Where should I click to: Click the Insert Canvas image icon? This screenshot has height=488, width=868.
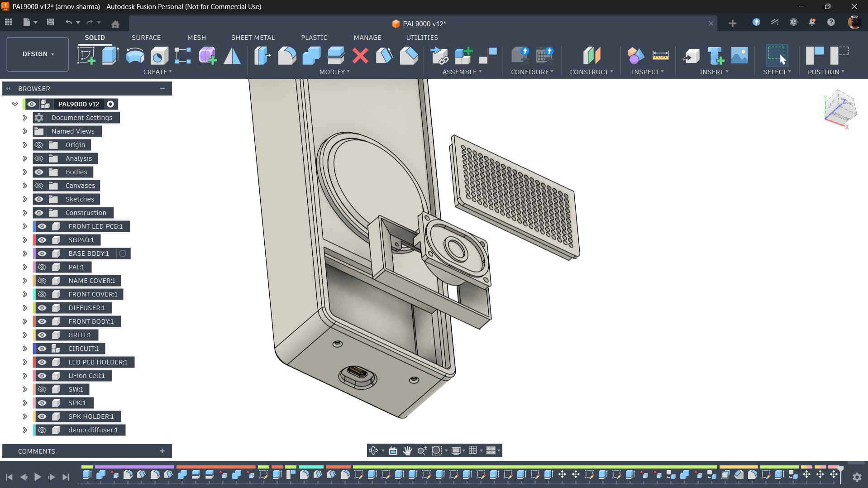pyautogui.click(x=739, y=56)
